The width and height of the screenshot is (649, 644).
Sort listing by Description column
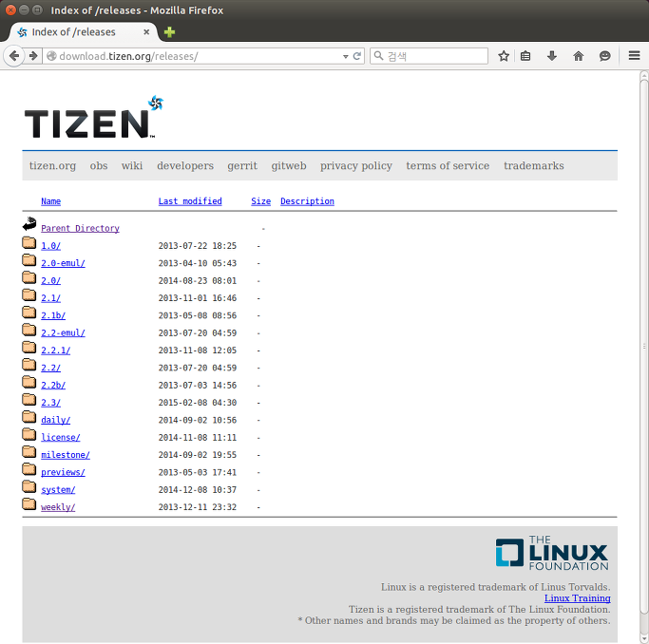[x=307, y=201]
